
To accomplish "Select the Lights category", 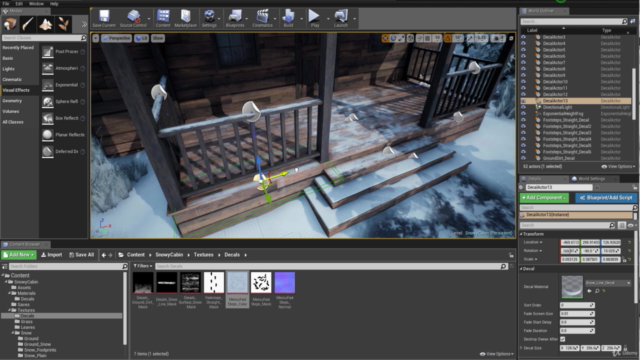I will [9, 69].
